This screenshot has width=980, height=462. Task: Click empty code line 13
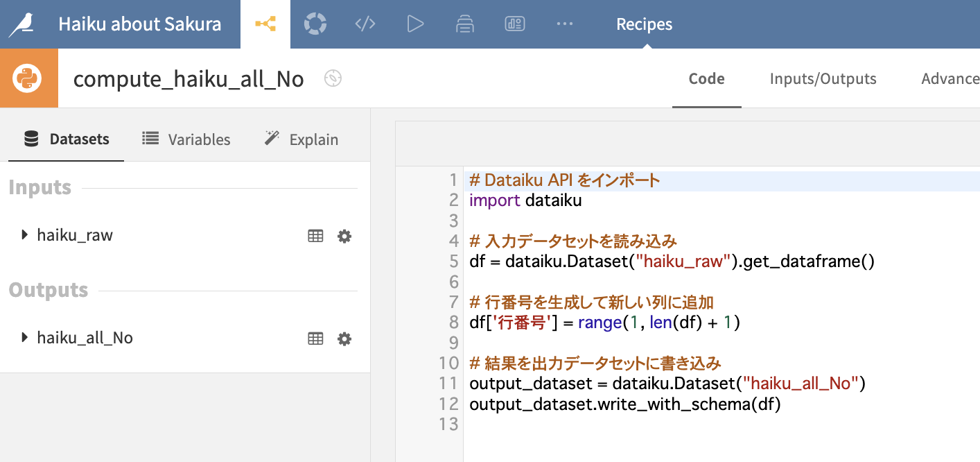pyautogui.click(x=721, y=424)
